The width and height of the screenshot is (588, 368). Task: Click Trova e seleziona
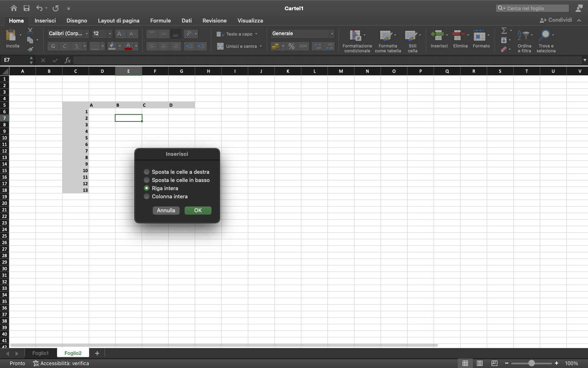[546, 40]
